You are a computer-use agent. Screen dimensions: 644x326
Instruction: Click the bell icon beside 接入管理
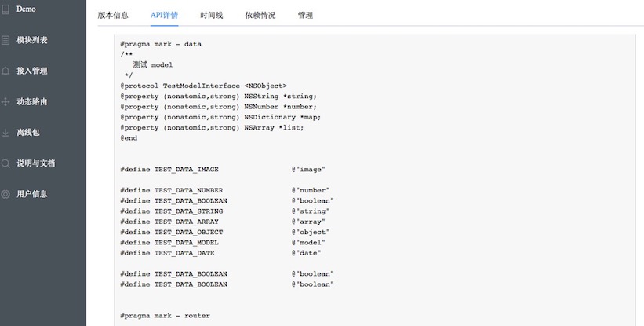pyautogui.click(x=5, y=71)
